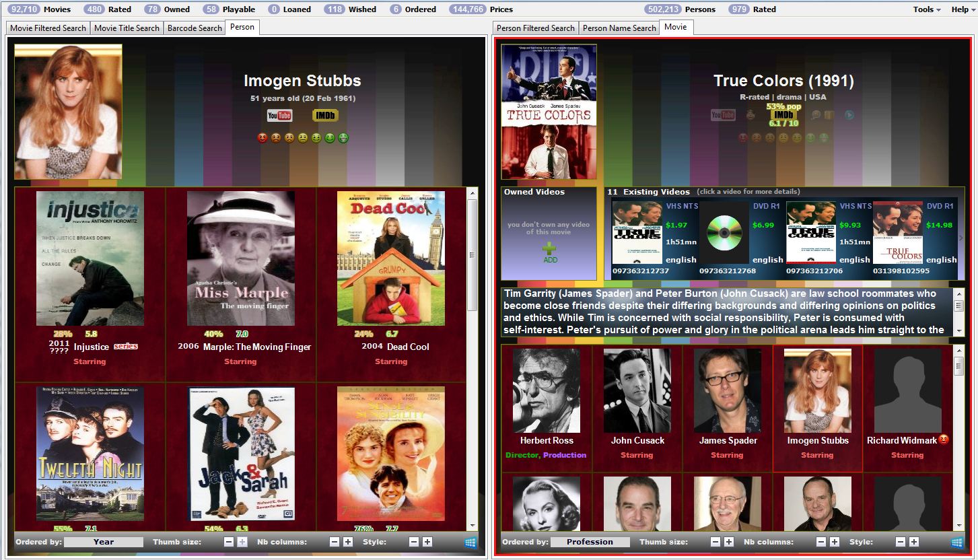Image resolution: width=978 pixels, height=560 pixels.
Task: Rate Imogen Stubbs with neutral yellow smiley
Action: pos(303,138)
